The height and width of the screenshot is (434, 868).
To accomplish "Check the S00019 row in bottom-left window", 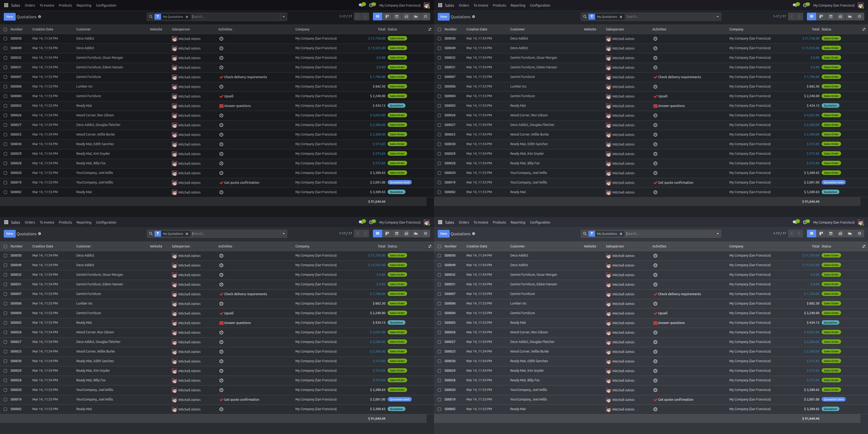I will 5,400.
